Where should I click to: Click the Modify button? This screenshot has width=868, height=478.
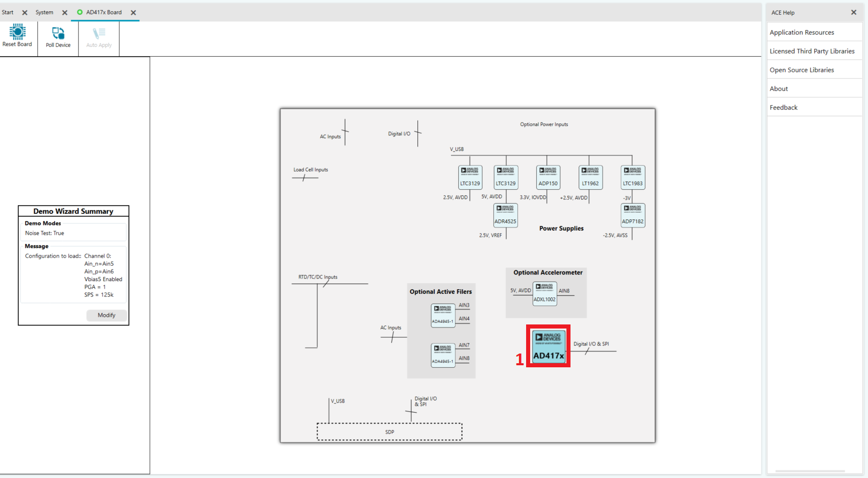107,315
